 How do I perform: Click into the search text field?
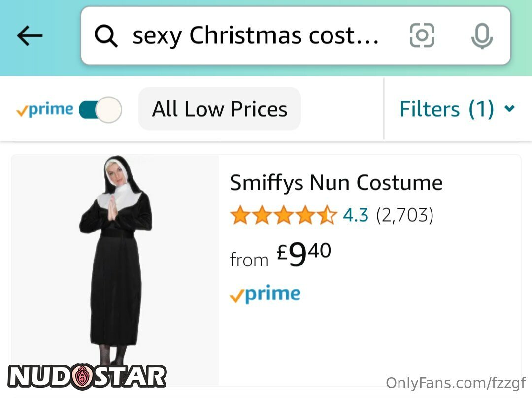click(x=256, y=35)
